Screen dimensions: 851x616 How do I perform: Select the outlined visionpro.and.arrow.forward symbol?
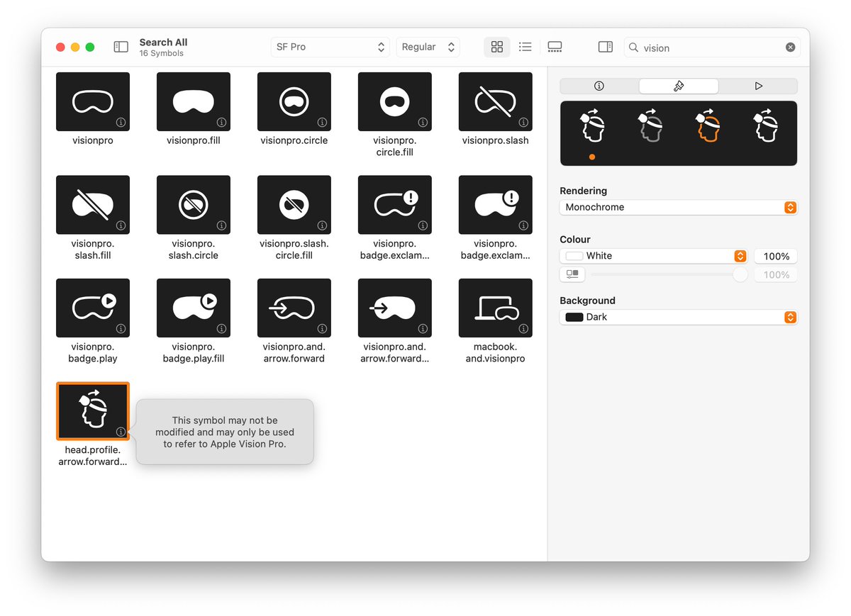coord(294,308)
